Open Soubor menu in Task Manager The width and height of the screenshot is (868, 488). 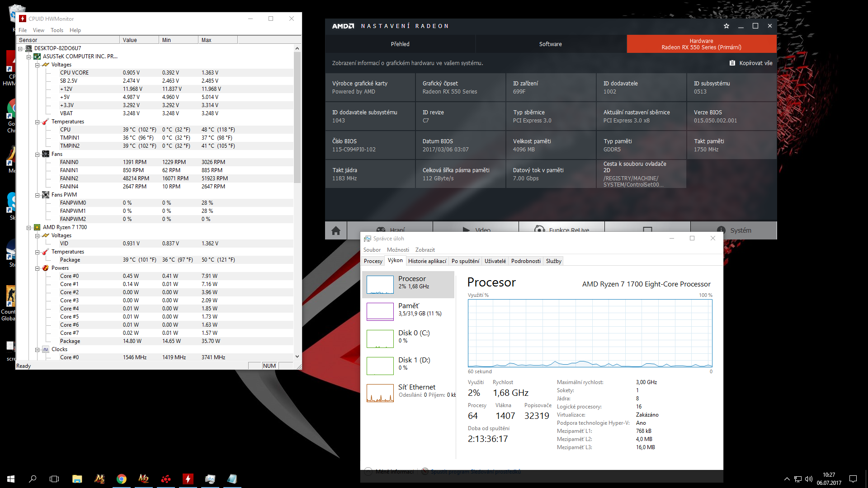pos(372,250)
